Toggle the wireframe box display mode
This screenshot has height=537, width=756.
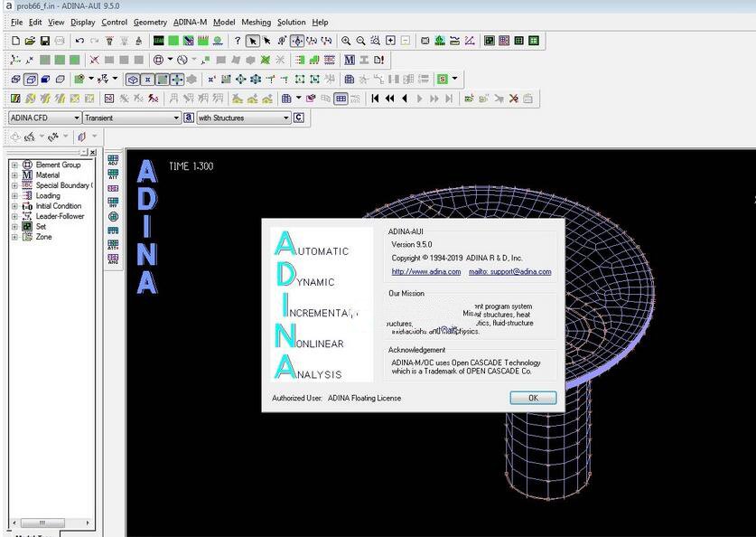pos(31,80)
